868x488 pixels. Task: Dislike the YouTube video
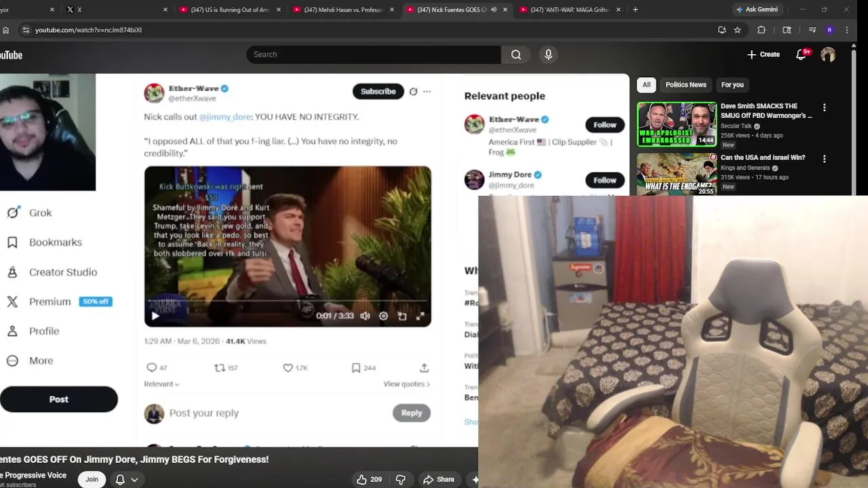pyautogui.click(x=400, y=479)
